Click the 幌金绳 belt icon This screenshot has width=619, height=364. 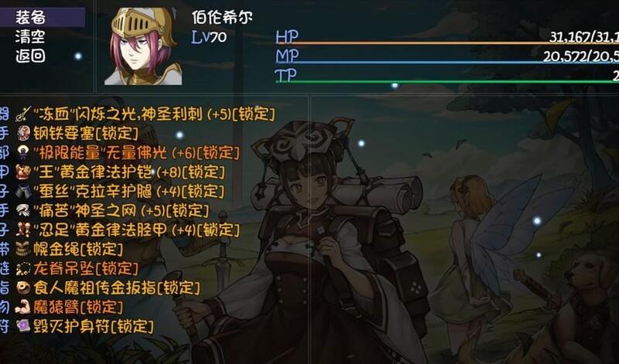coord(23,250)
